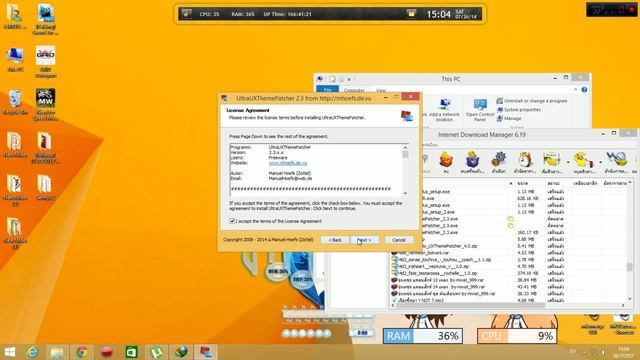Open NFS MW desktop shortcut
This screenshot has height=360, width=640.
[46, 105]
